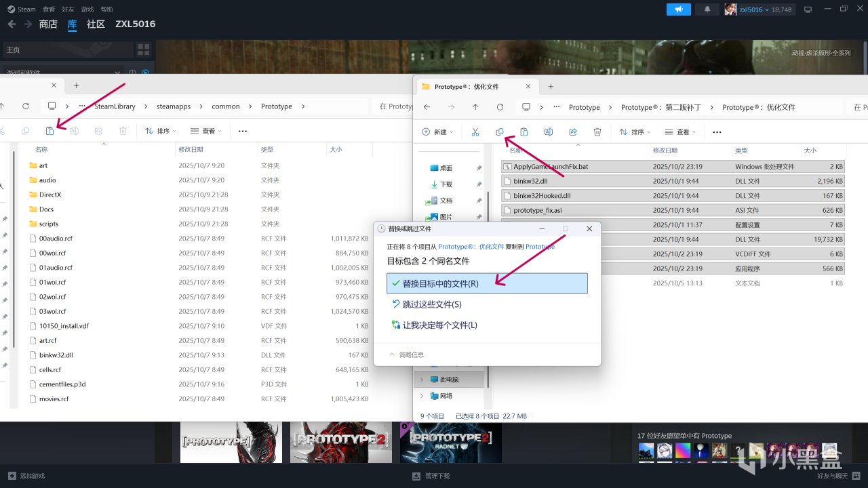Expand the 网络 tree node
Image resolution: width=868 pixels, height=488 pixels.
[422, 396]
